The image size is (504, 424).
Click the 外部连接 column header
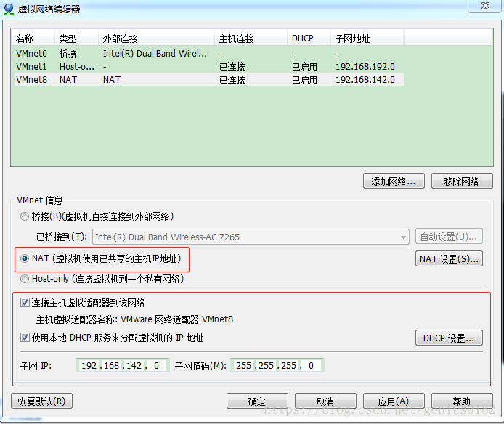[156, 38]
